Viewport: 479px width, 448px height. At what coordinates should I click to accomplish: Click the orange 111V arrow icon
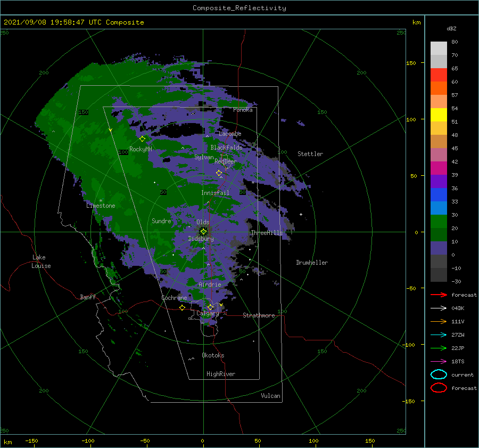click(x=439, y=321)
